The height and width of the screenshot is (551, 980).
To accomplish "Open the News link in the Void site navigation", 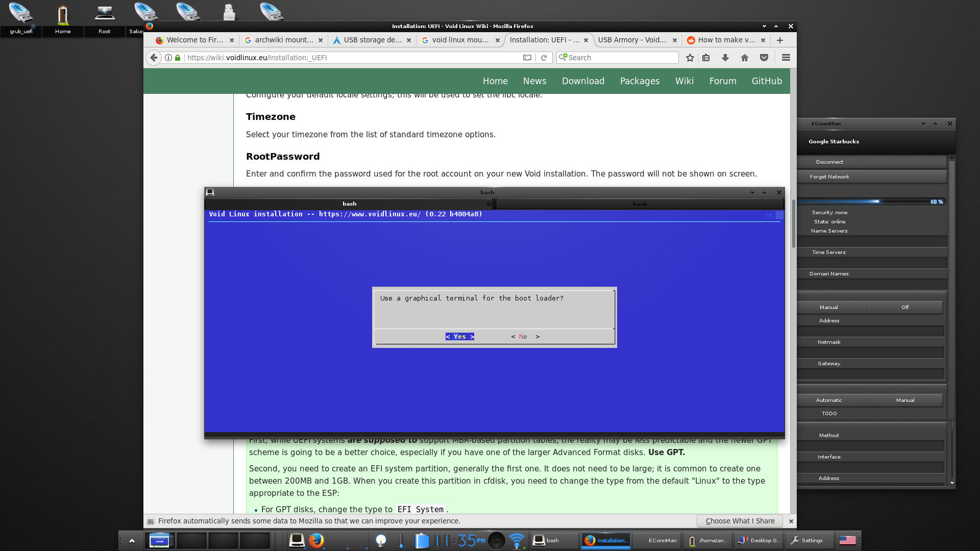I will pyautogui.click(x=534, y=81).
